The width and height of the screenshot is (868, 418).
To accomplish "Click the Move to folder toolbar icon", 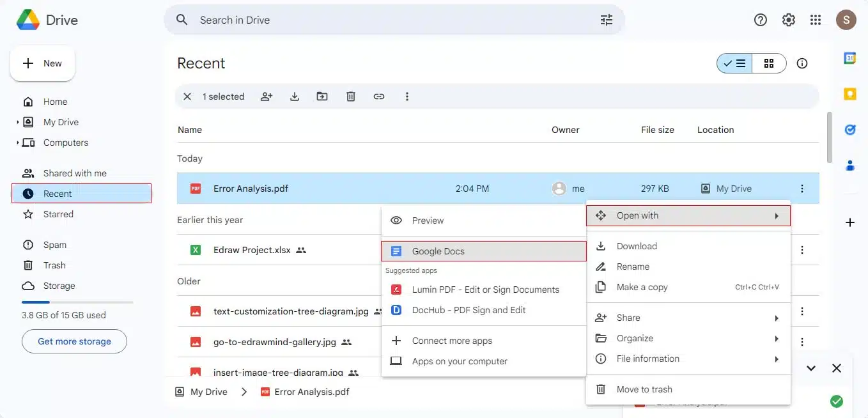I will coord(322,97).
